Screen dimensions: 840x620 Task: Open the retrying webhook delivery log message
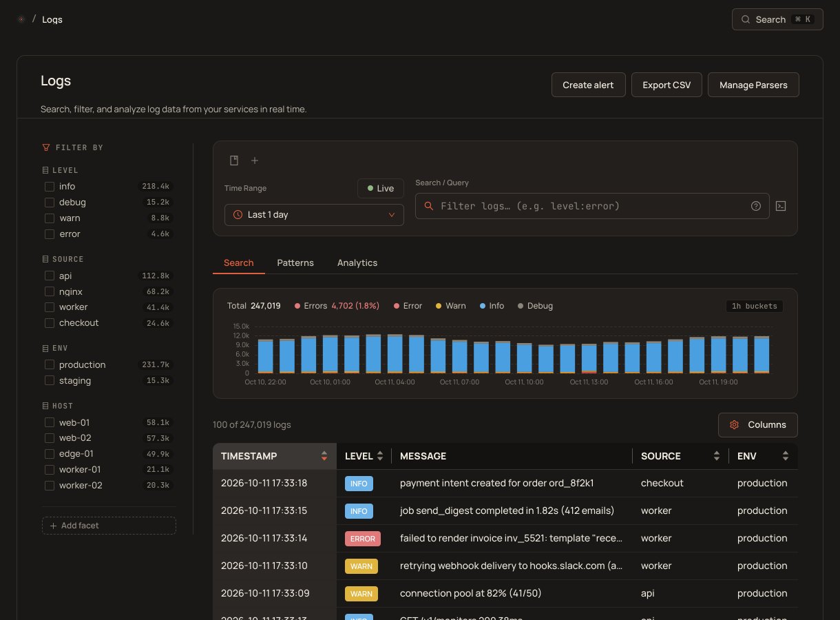point(512,566)
